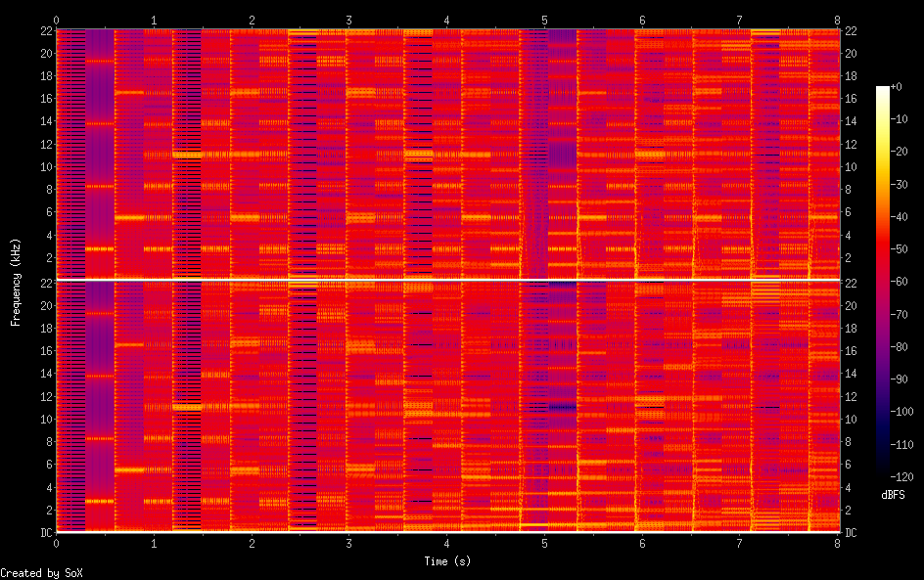Select the -60 value on the dBFS legend
This screenshot has width=924, height=580.
pos(899,282)
